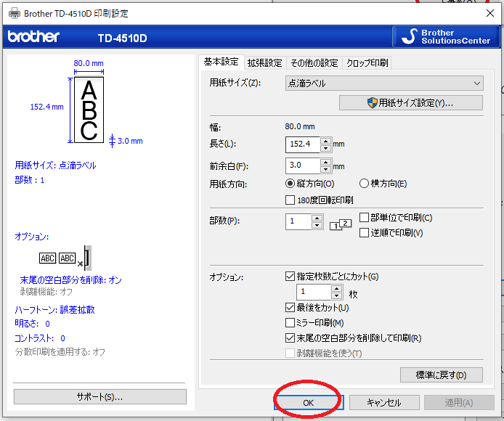Click the cut sheet count 枚 field
This screenshot has height=421, width=504.
314,292
